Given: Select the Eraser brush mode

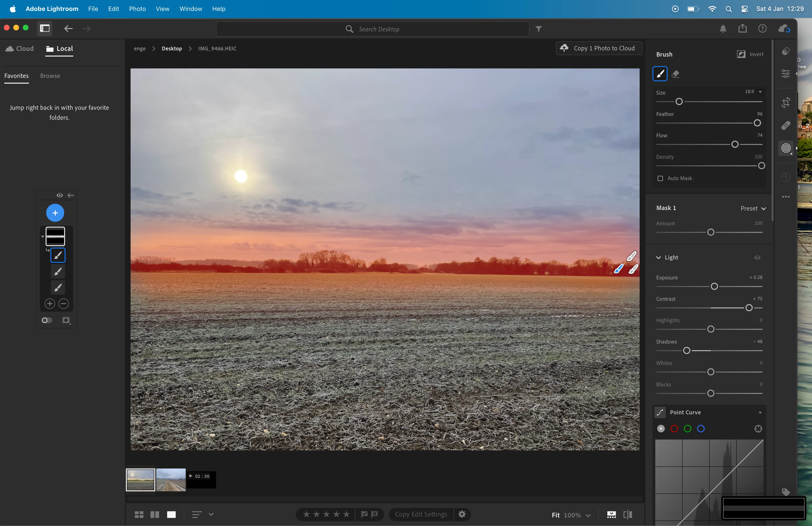Looking at the screenshot, I should (x=675, y=74).
